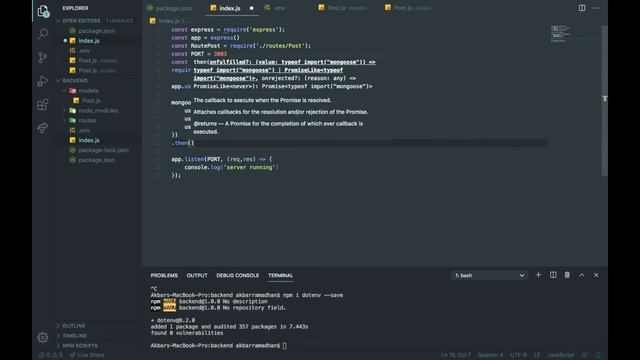Click the package.json file icon in open editors
Screen dimensions: 640x360
click(72, 31)
